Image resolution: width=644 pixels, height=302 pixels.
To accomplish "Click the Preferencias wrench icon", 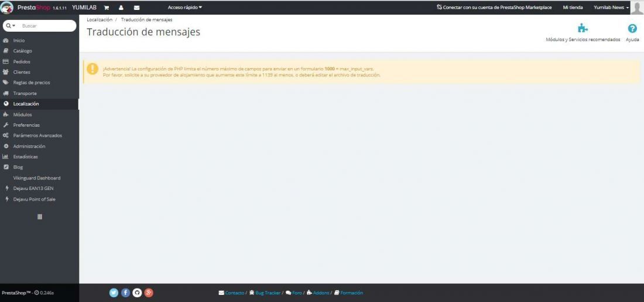I will pyautogui.click(x=6, y=125).
